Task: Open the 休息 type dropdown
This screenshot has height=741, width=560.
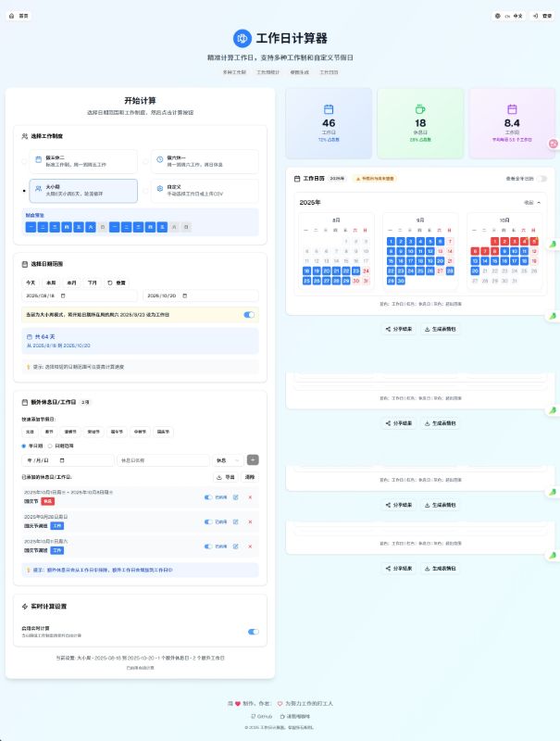Action: tap(228, 459)
